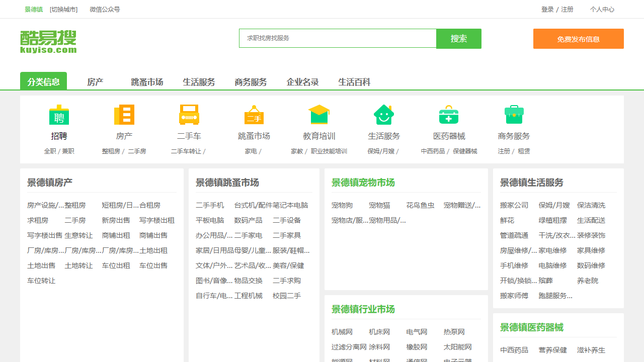Select the 房产 building icon
The width and height of the screenshot is (644, 362).
[124, 115]
